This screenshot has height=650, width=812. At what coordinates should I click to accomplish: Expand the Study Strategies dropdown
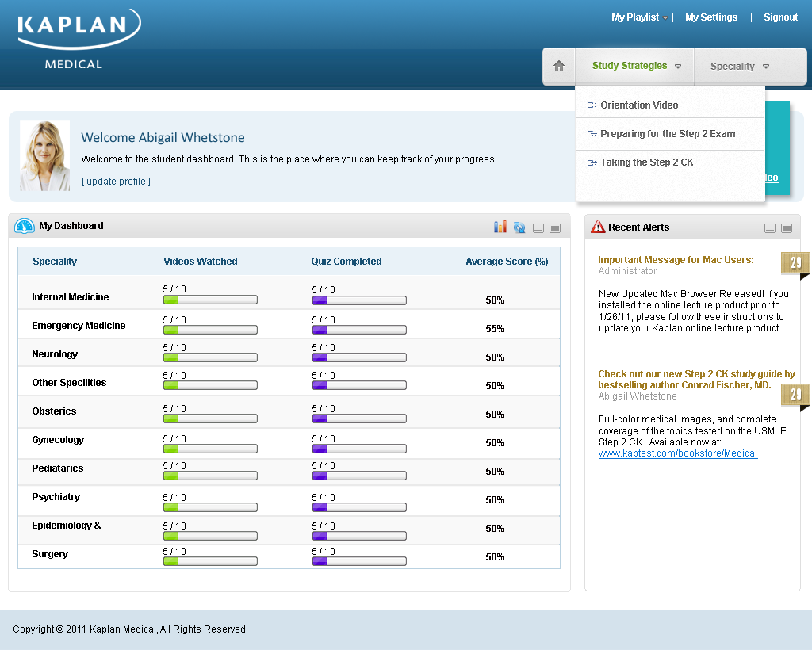[x=636, y=67]
